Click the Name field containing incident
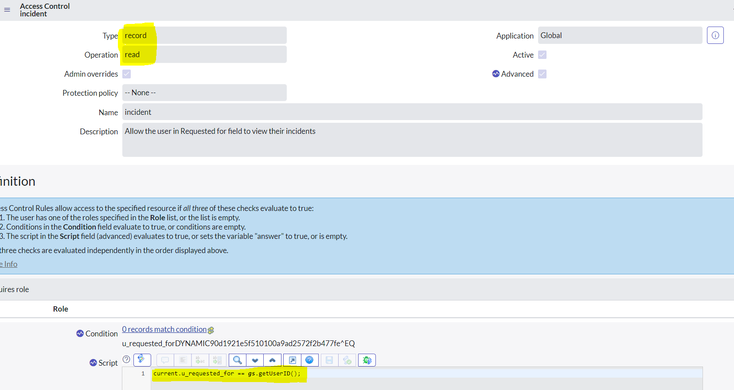 point(412,112)
